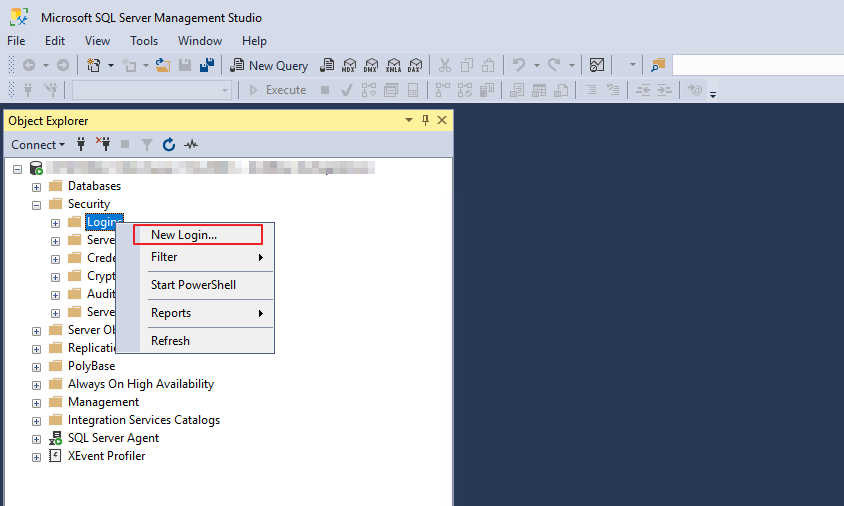Image resolution: width=844 pixels, height=506 pixels.
Task: Open the Undo history dropdown arrow
Action: click(537, 66)
